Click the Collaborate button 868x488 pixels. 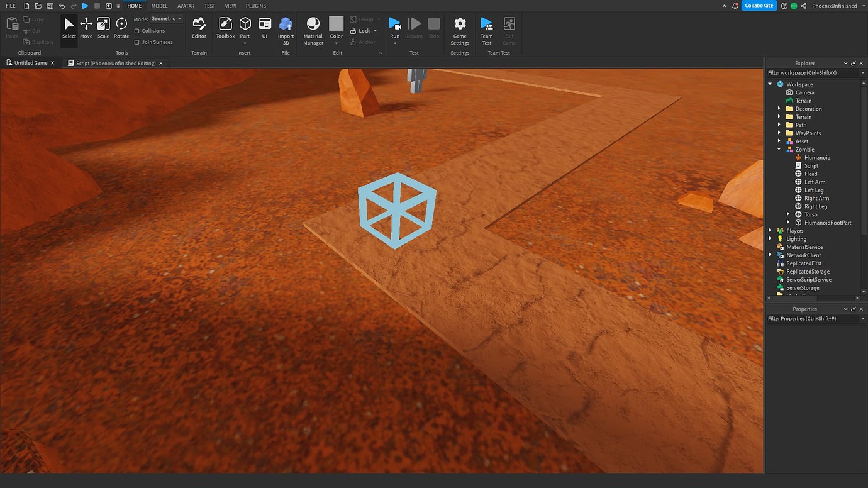759,5
